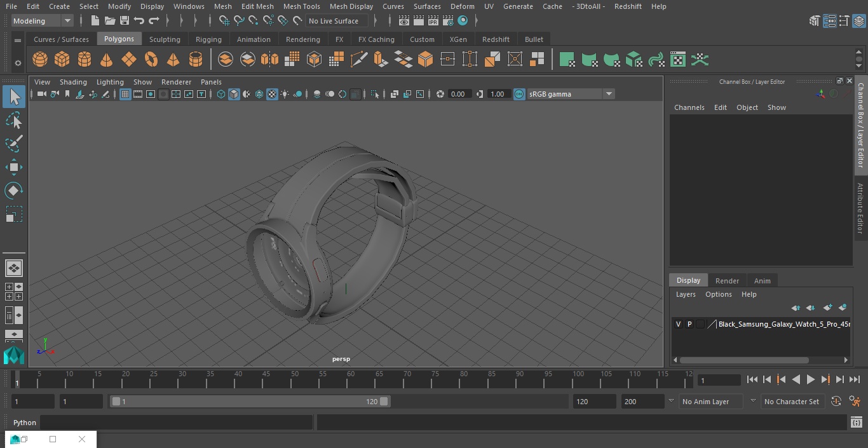The height and width of the screenshot is (448, 868).
Task: Open Channels menu in Channel Box
Action: point(689,107)
